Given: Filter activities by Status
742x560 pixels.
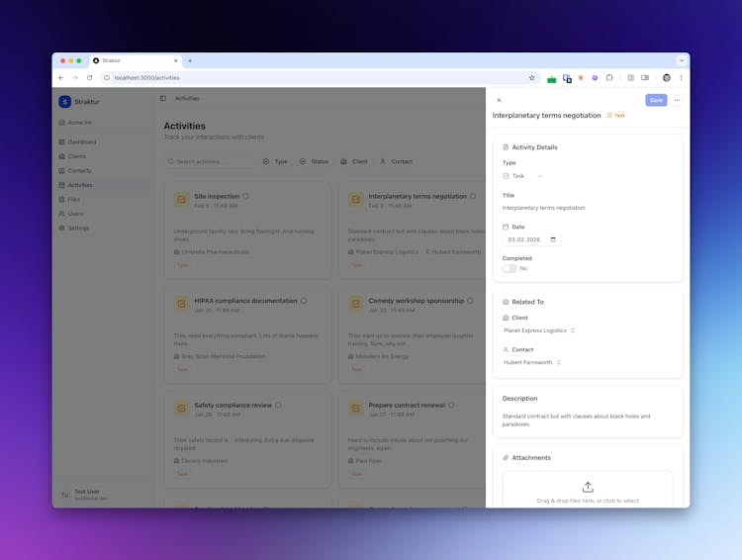Looking at the screenshot, I should pos(315,161).
